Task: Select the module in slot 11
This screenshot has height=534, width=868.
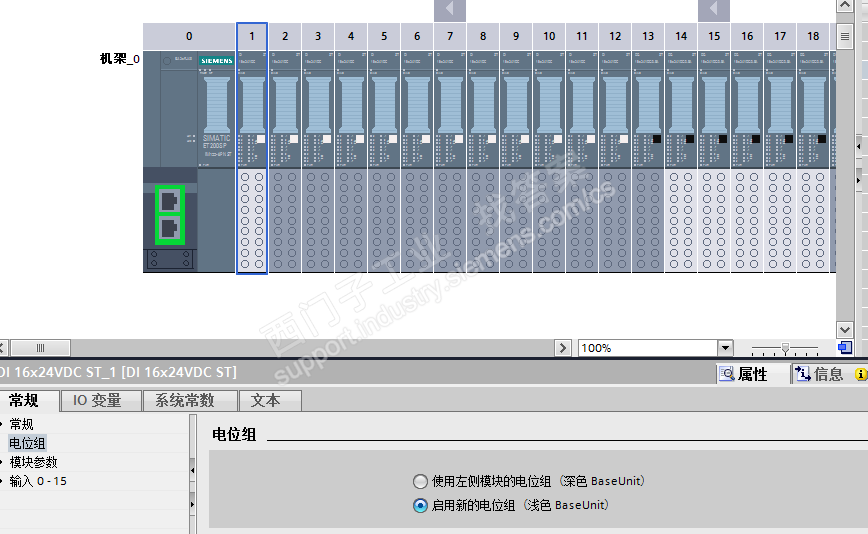Action: coord(582,162)
